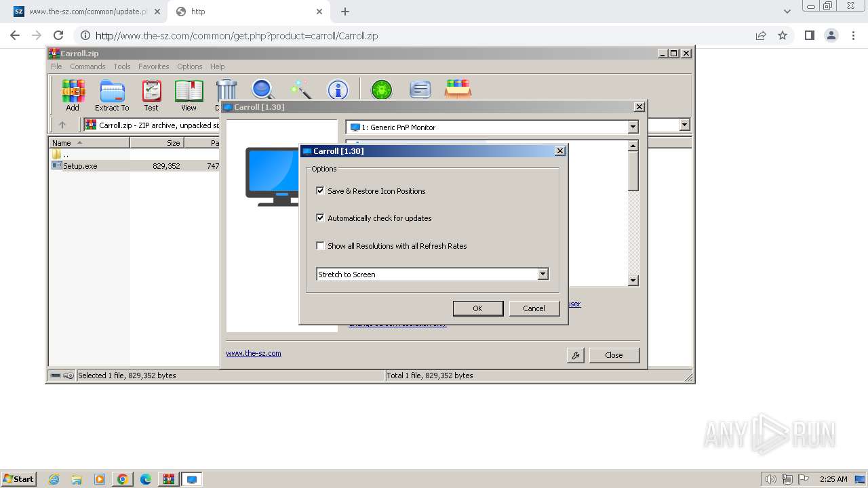Open the www.the-sz.com link
Image resolution: width=868 pixels, height=488 pixels.
click(x=254, y=353)
